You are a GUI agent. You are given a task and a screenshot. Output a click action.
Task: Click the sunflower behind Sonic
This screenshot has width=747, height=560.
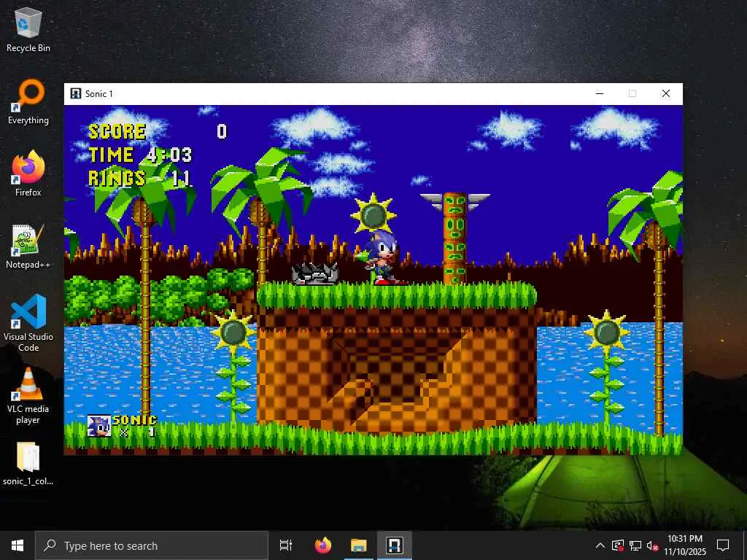tap(373, 215)
